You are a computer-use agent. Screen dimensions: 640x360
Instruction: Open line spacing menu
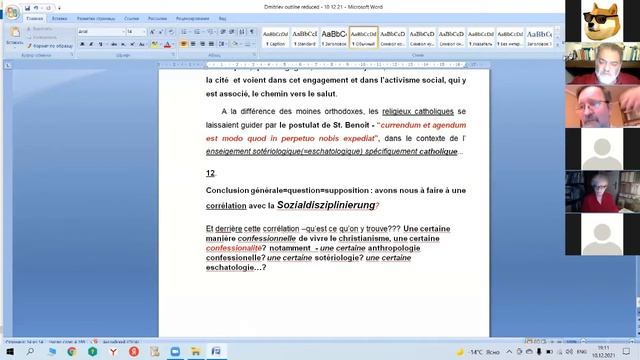pos(222,44)
